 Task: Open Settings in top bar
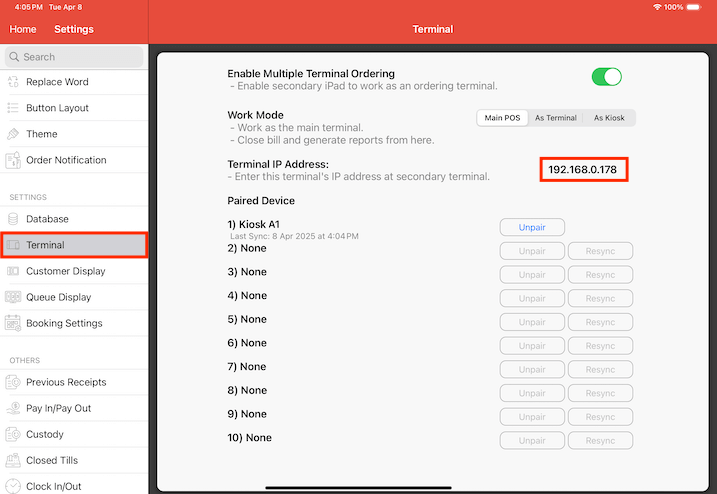[74, 29]
